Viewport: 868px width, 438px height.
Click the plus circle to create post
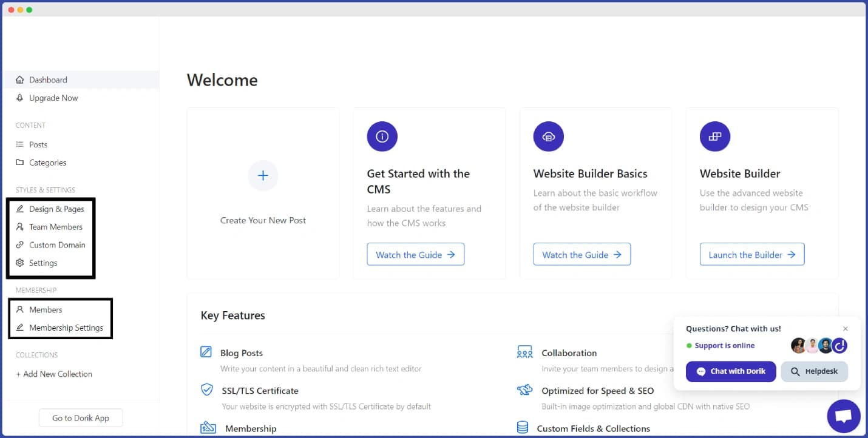(x=263, y=176)
